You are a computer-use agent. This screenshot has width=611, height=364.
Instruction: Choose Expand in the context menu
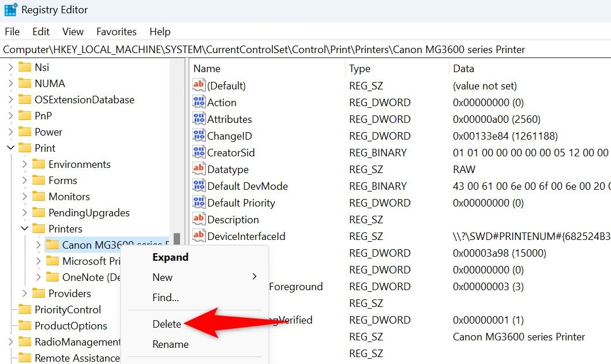[170, 257]
